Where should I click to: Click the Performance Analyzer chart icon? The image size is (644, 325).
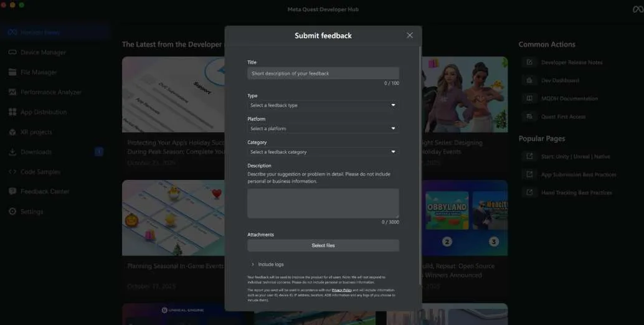tap(12, 92)
